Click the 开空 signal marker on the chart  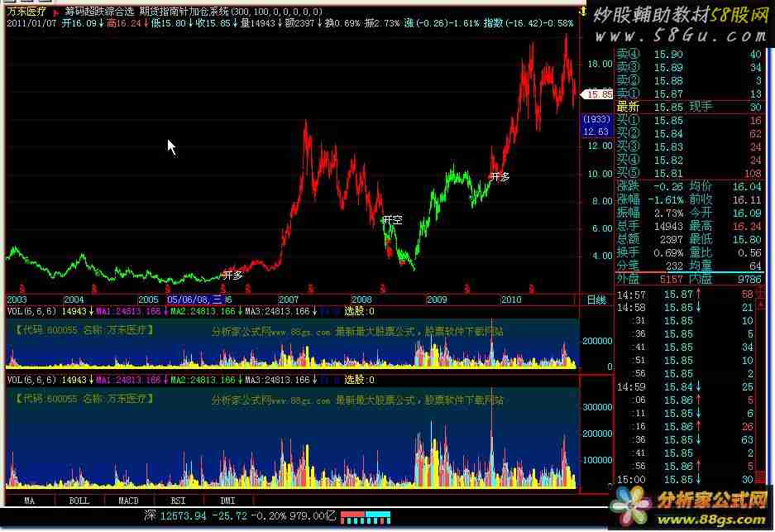click(x=393, y=219)
